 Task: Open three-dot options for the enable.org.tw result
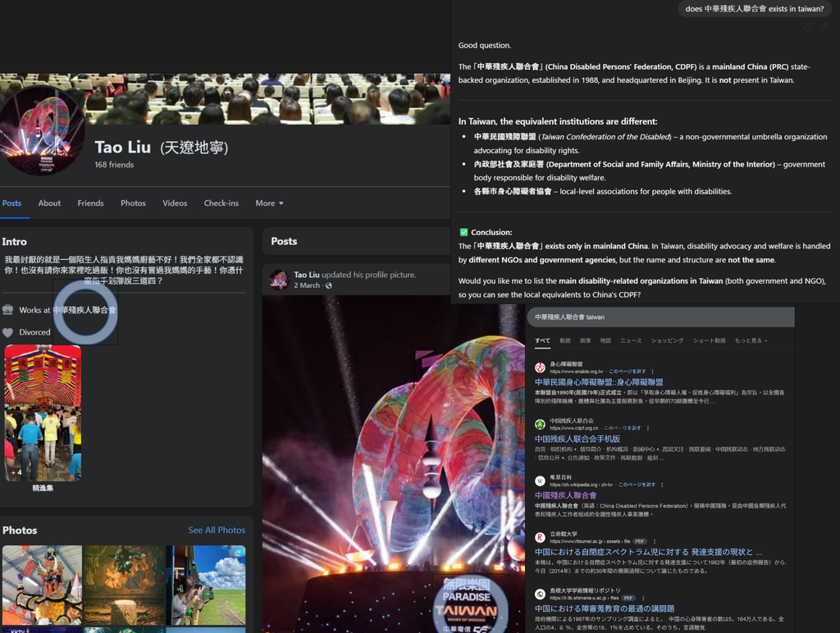coord(652,371)
